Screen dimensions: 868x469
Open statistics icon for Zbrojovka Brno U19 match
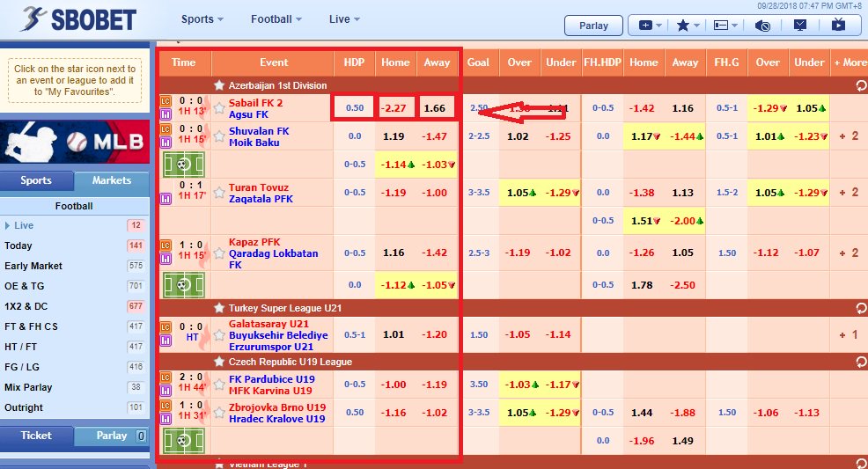pos(166,419)
